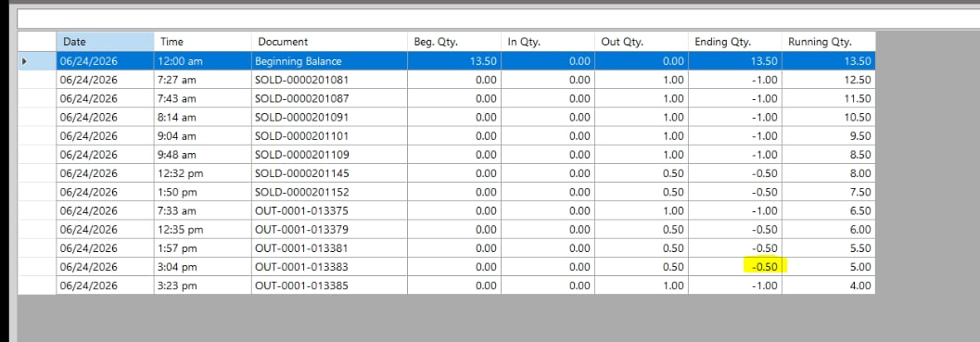Click the In Qty. column header

[548, 42]
